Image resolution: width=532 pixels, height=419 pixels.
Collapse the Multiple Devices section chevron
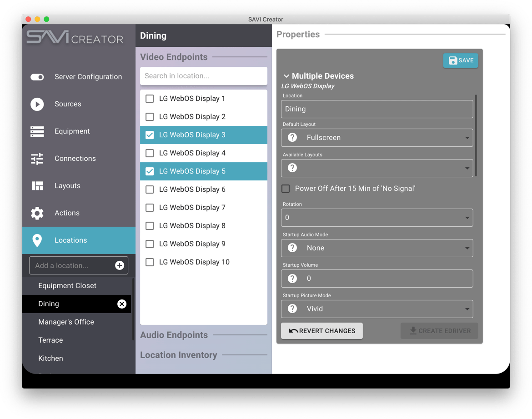[x=286, y=76]
